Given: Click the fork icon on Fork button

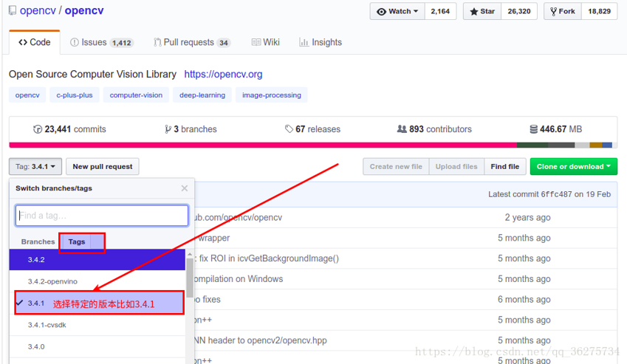Looking at the screenshot, I should [553, 12].
